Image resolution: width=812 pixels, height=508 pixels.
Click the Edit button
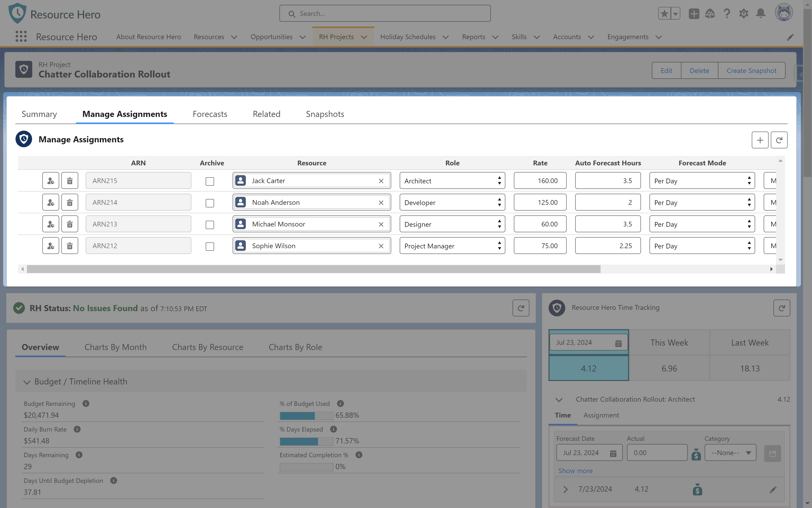[666, 71]
